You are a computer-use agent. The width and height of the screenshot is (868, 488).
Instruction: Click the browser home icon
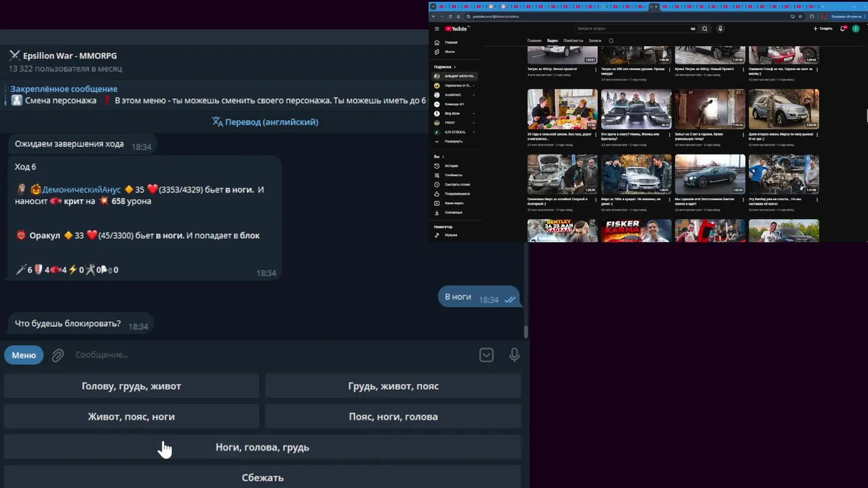(458, 16)
